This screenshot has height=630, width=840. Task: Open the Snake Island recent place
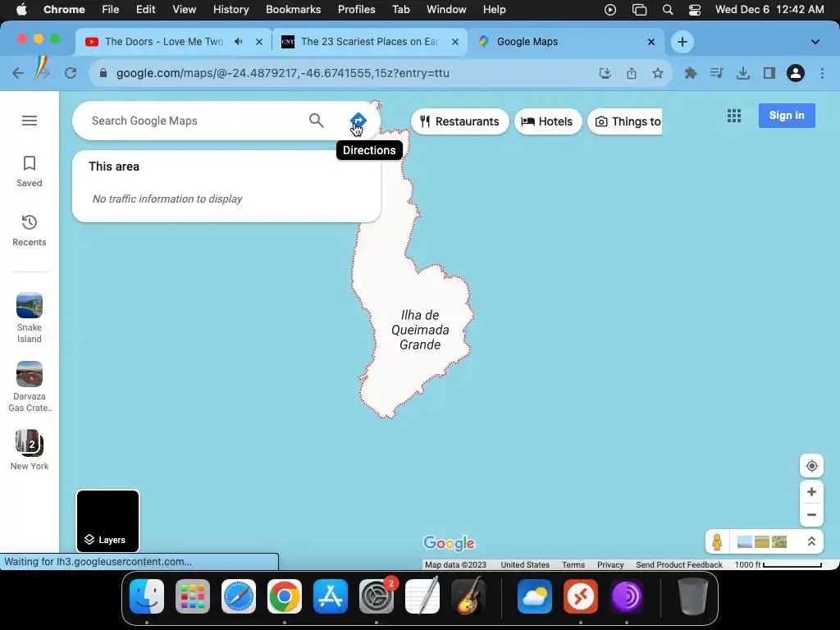pyautogui.click(x=30, y=318)
